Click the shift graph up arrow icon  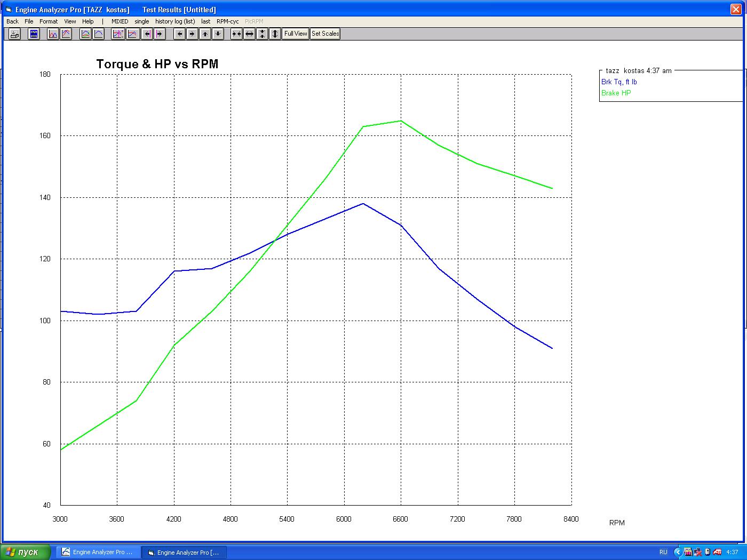pos(205,34)
